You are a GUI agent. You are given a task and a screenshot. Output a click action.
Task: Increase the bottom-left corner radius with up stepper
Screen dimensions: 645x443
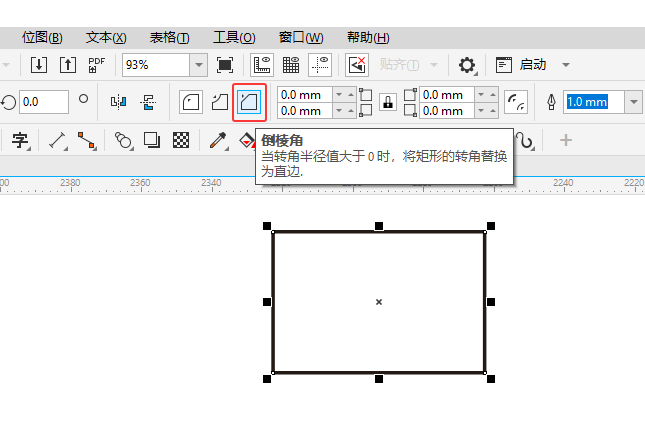350,111
